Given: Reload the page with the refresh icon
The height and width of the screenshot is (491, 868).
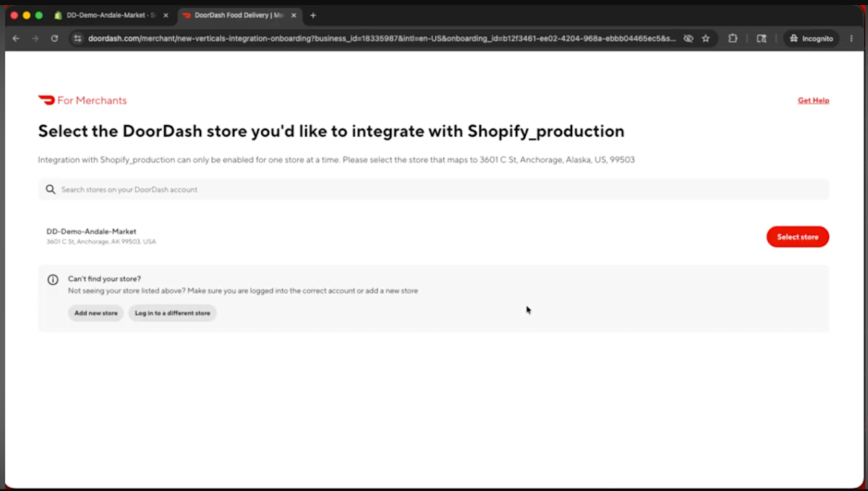Looking at the screenshot, I should (x=54, y=38).
